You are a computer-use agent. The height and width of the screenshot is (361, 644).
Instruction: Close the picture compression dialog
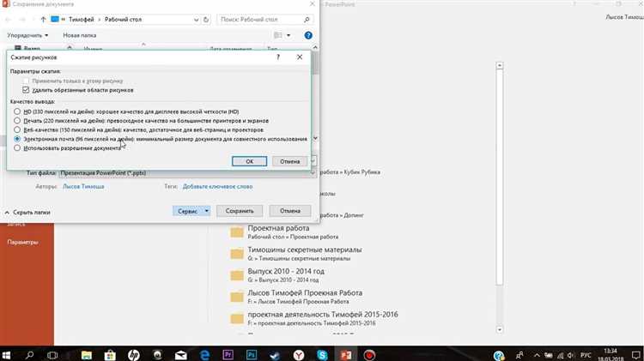(300, 57)
